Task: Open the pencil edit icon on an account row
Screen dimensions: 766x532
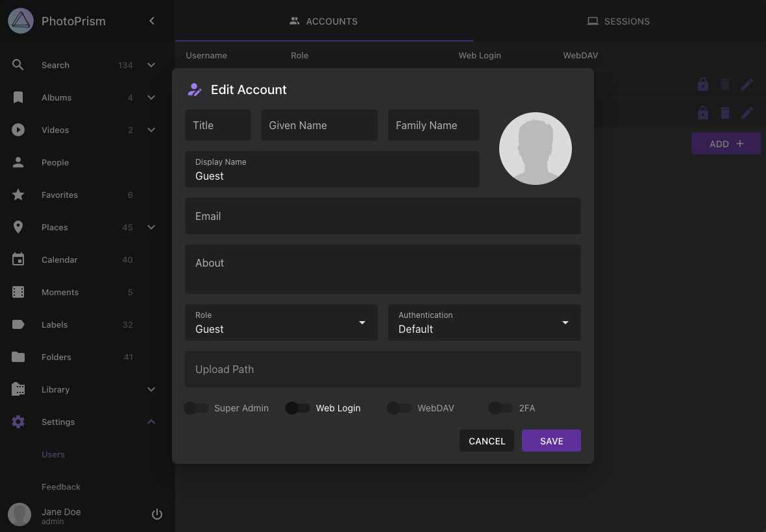Action: pyautogui.click(x=747, y=84)
